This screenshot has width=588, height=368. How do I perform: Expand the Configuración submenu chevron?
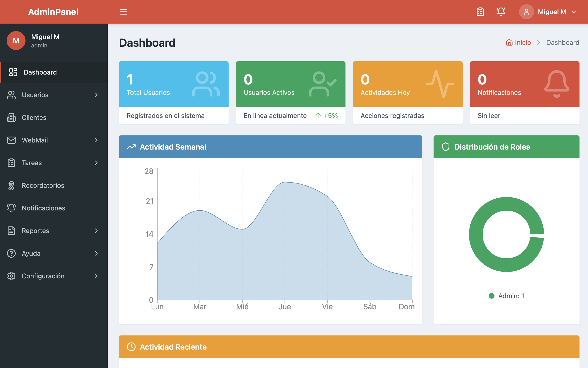coord(96,276)
